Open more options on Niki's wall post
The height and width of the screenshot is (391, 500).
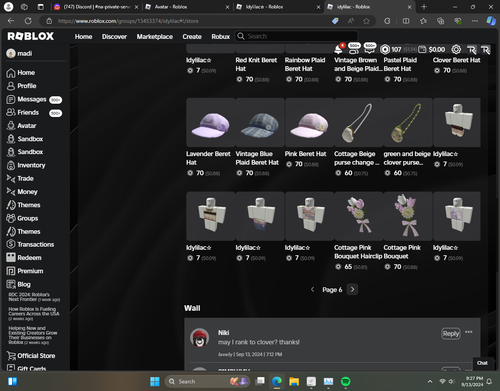469,332
